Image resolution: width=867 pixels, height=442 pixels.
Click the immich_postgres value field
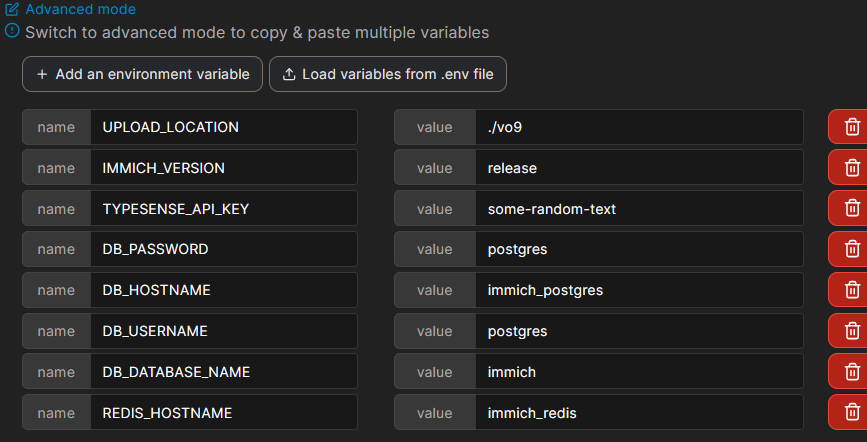tap(639, 290)
